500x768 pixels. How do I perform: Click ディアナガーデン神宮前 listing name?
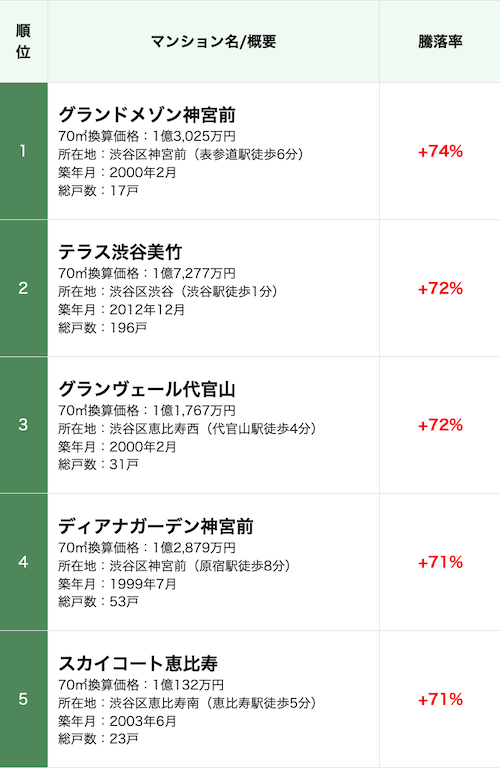(x=156, y=526)
